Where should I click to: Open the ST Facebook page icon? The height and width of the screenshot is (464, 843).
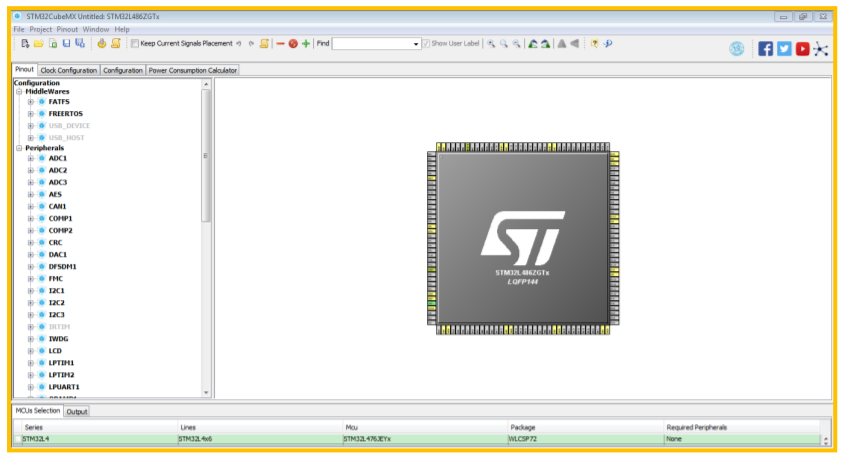[765, 49]
